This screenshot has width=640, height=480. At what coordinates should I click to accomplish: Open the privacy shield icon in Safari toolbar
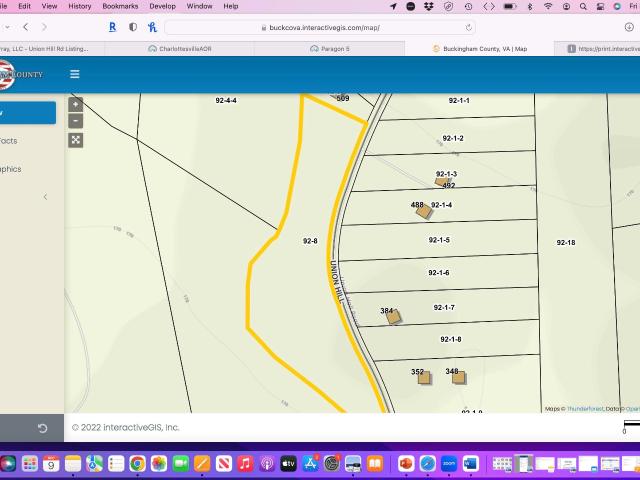pyautogui.click(x=133, y=27)
